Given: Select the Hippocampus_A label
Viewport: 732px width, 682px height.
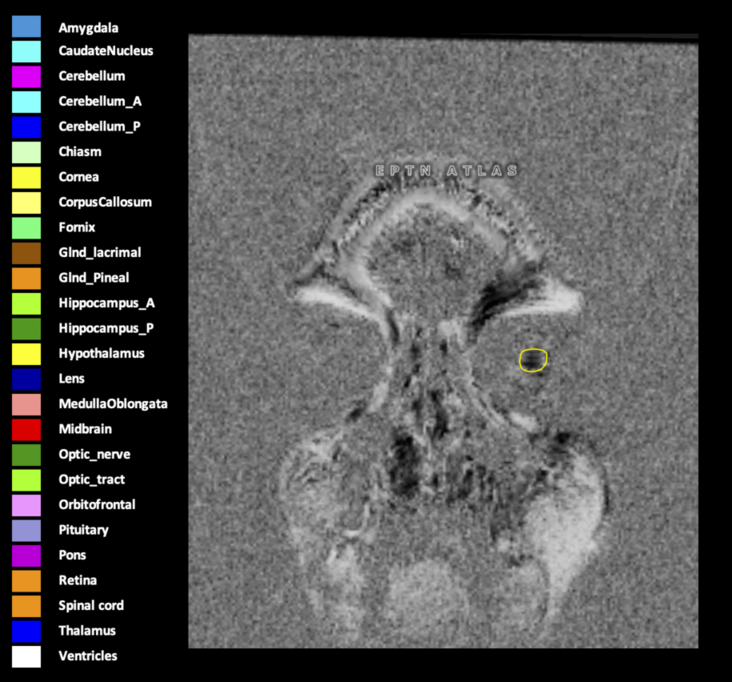Looking at the screenshot, I should [x=106, y=303].
